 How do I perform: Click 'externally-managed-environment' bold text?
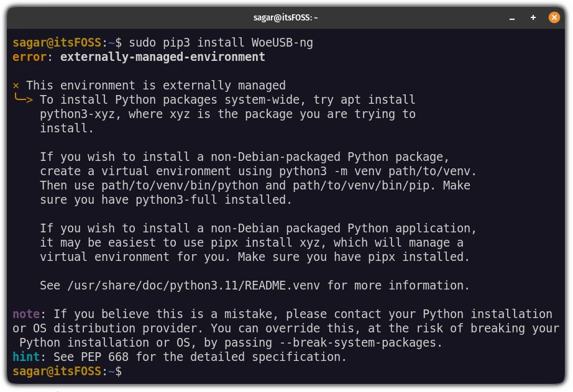(x=163, y=57)
